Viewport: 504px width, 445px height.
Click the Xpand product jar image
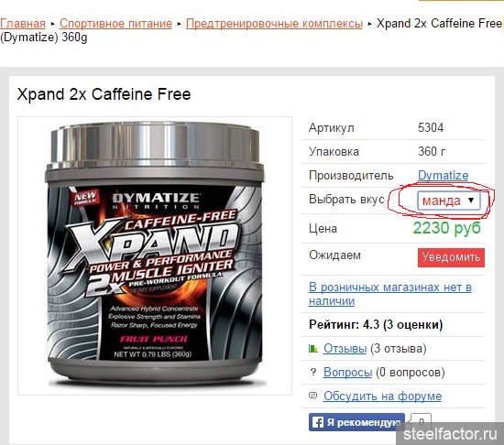[155, 255]
